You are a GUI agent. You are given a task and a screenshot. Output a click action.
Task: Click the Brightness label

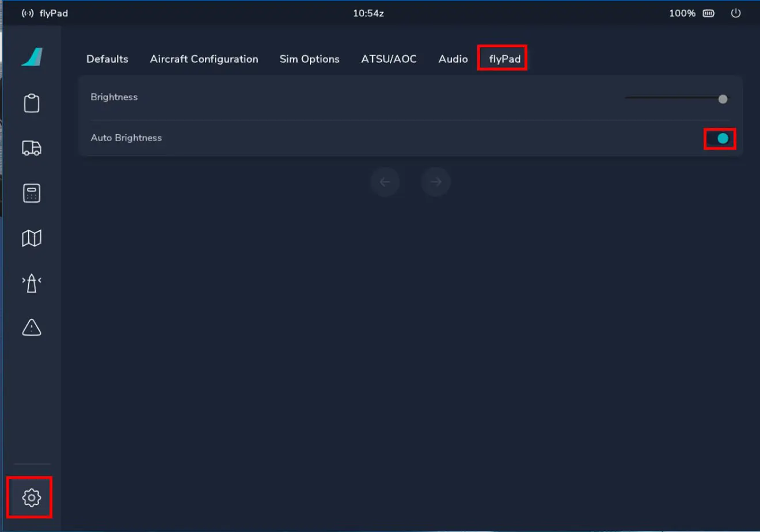point(114,97)
